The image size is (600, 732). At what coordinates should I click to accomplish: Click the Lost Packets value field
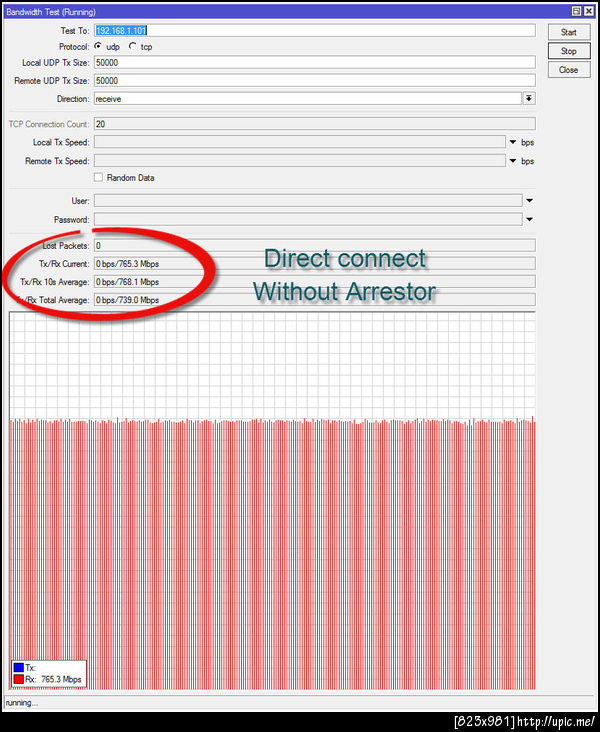click(x=315, y=246)
